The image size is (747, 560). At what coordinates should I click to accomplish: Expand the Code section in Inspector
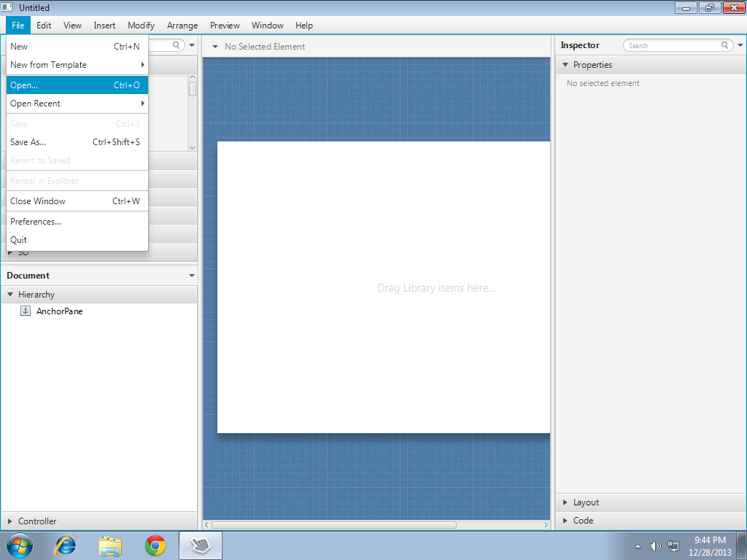click(x=583, y=521)
